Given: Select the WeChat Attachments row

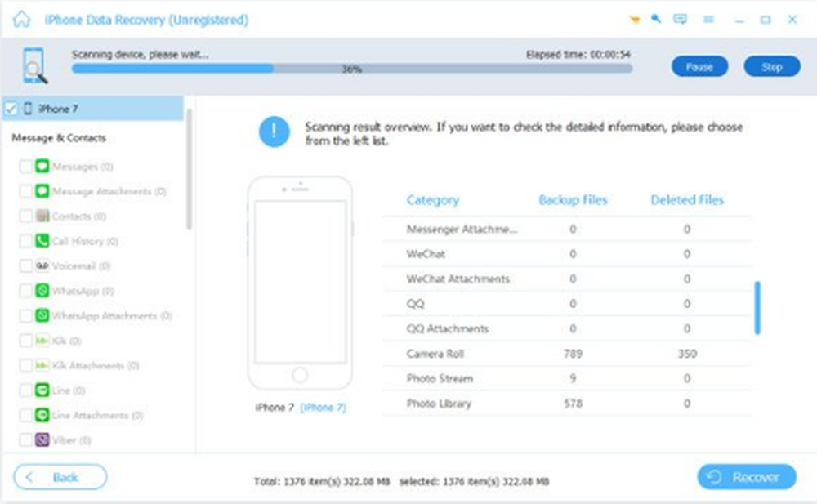Looking at the screenshot, I should tap(567, 279).
